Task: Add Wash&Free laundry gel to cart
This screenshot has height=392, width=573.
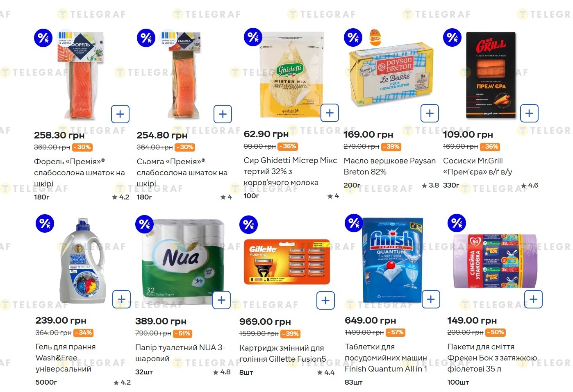Action: (121, 299)
